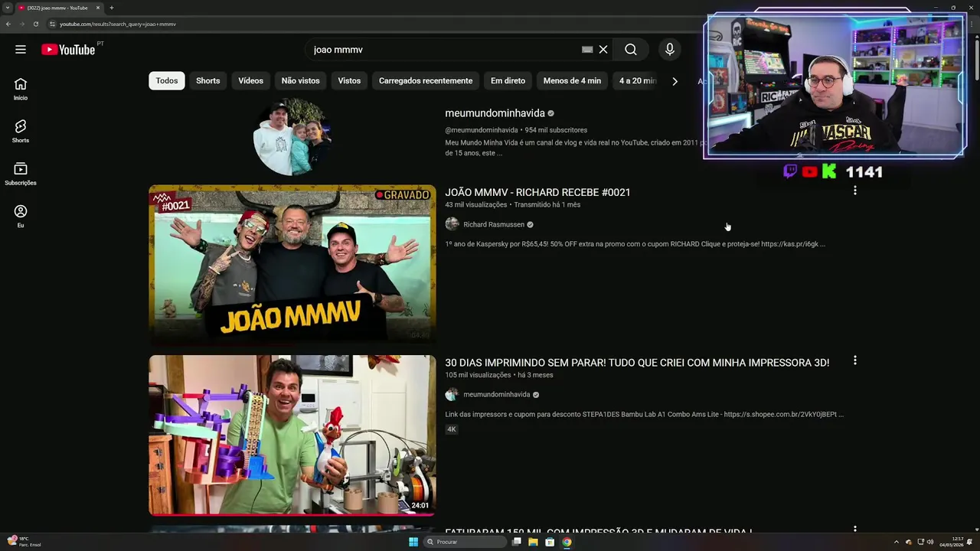Select the Vistos filter chip

[x=349, y=80]
